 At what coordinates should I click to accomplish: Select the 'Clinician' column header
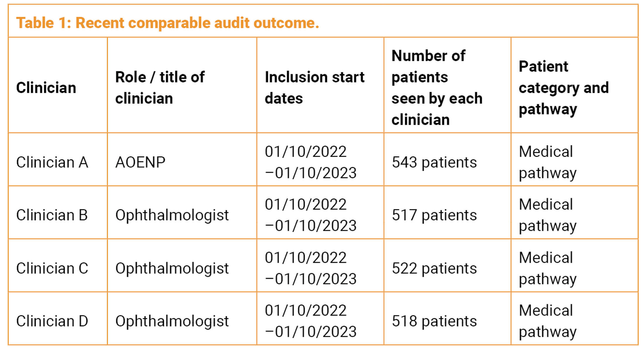(x=46, y=88)
